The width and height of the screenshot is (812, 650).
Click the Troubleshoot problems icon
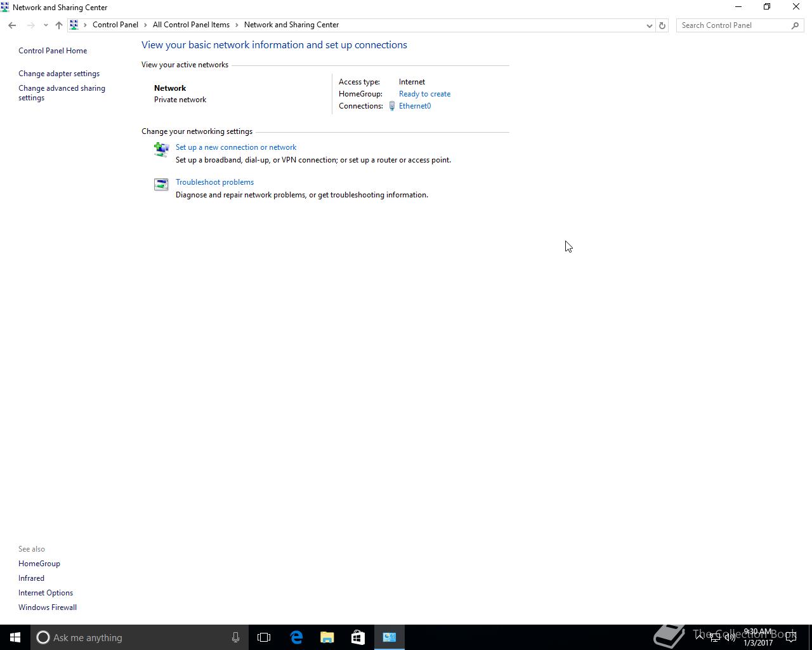pos(161,184)
